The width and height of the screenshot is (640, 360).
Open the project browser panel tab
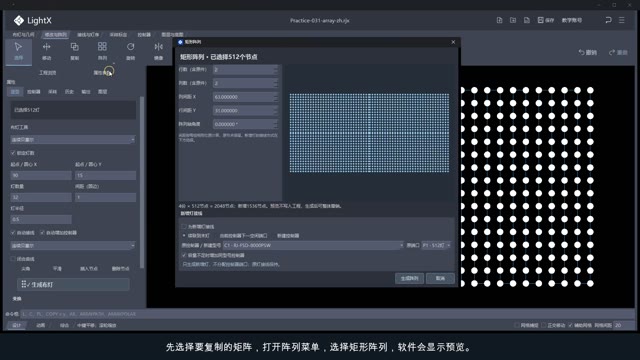pos(47,73)
